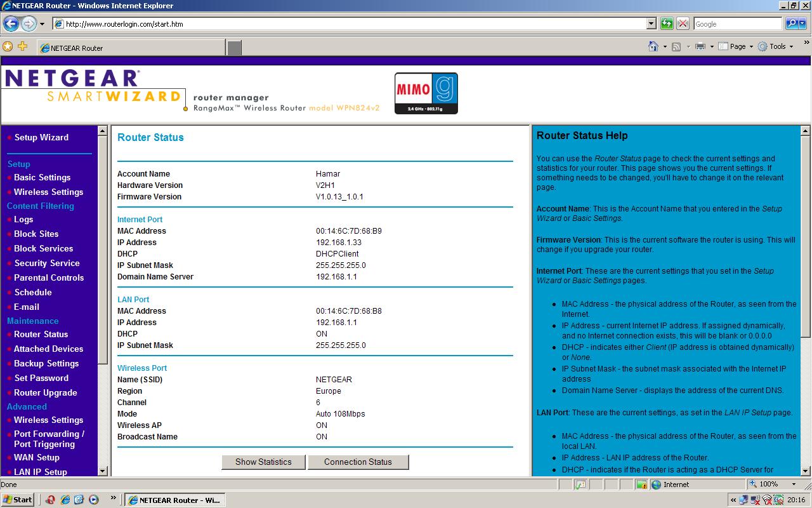The width and height of the screenshot is (812, 508).
Task: Open Backup Settings page
Action: click(x=46, y=363)
